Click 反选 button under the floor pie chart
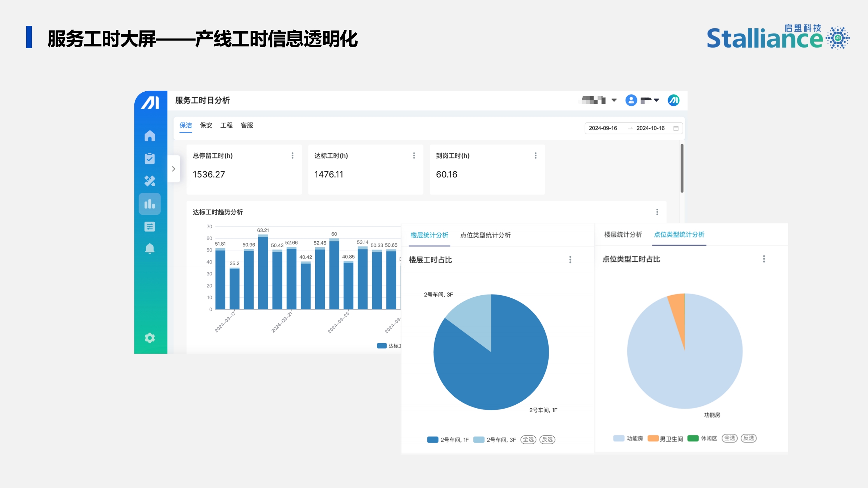This screenshot has width=868, height=488. [548, 439]
